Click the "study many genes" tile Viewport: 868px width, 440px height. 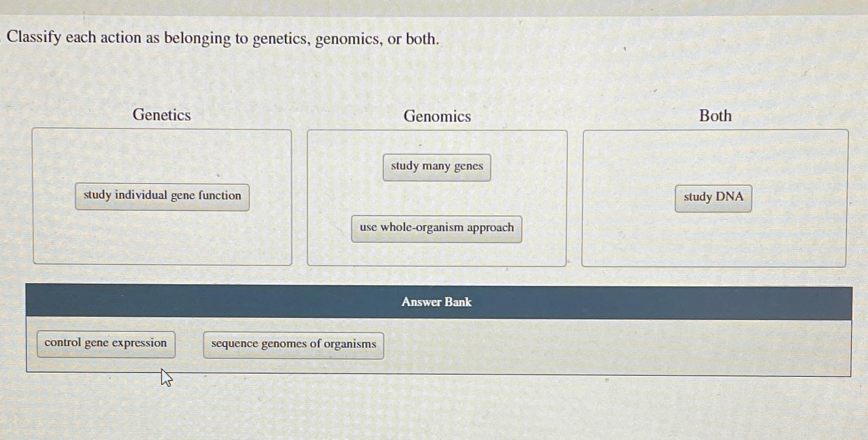coord(436,166)
